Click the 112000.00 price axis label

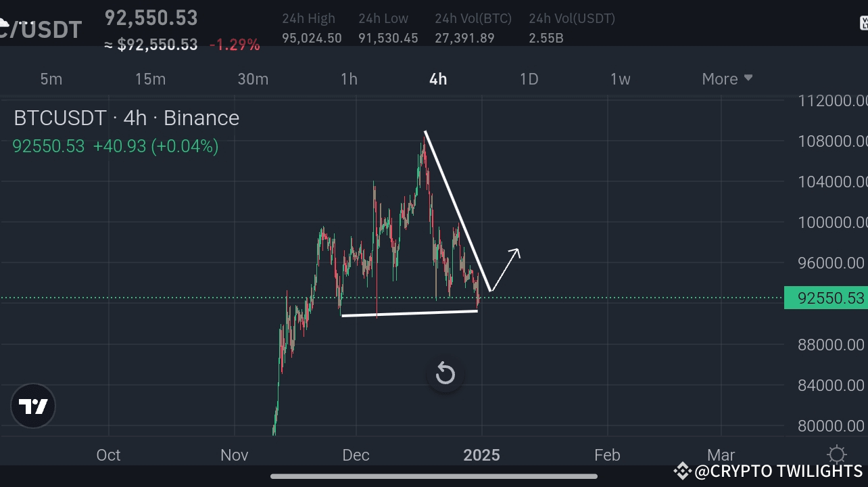coord(830,100)
